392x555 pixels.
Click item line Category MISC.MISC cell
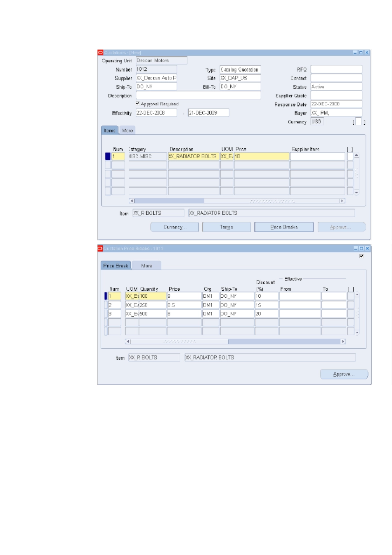coord(147,157)
